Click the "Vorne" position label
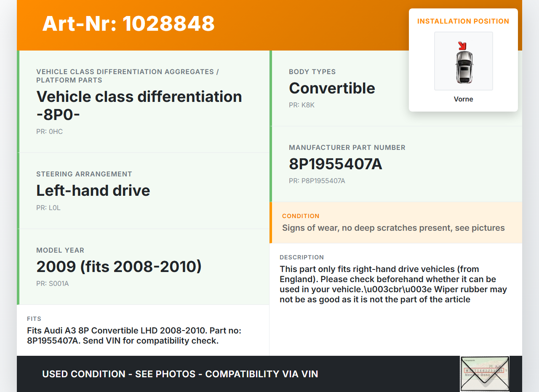The image size is (539, 392). click(x=463, y=99)
